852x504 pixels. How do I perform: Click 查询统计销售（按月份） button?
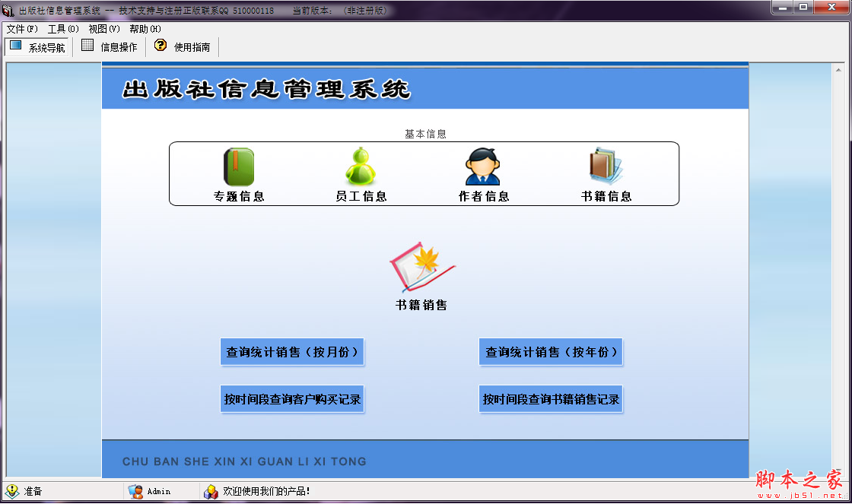click(x=292, y=352)
